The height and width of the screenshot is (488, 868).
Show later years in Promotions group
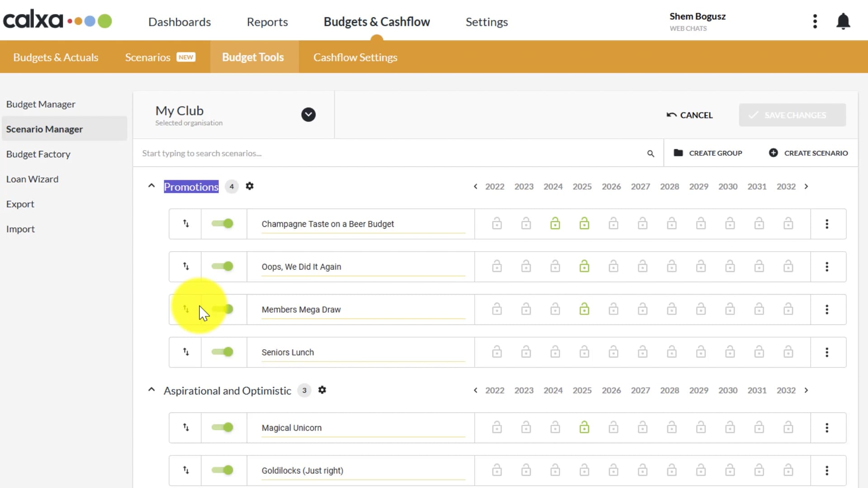pyautogui.click(x=806, y=187)
